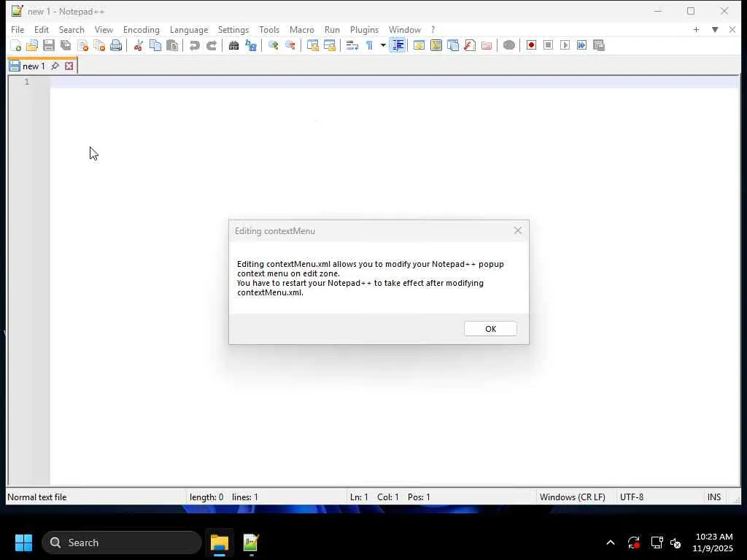Toggle synchronized horizontal scrolling icon
The height and width of the screenshot is (560, 747).
coord(329,45)
